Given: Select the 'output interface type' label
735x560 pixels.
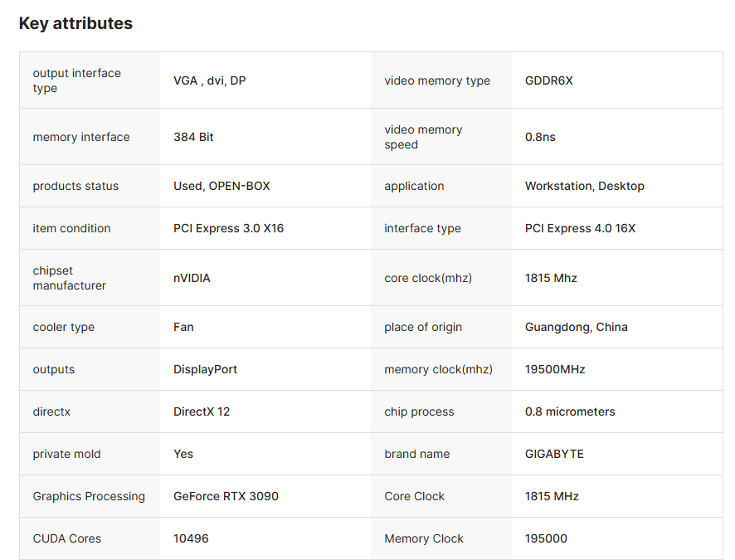Looking at the screenshot, I should pos(77,80).
